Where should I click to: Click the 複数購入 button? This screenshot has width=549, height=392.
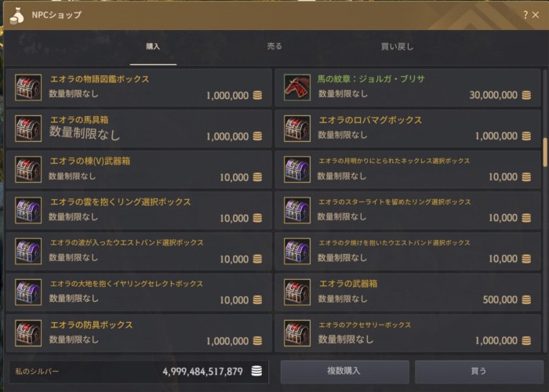tap(344, 372)
